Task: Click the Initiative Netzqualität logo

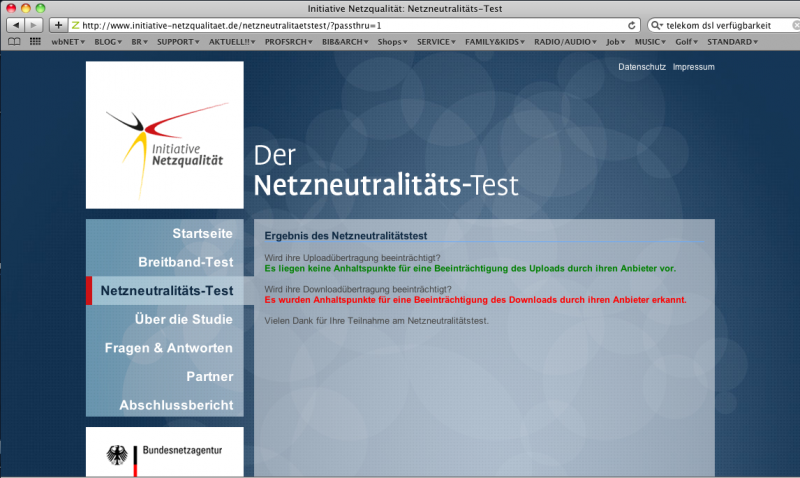Action: (x=165, y=135)
